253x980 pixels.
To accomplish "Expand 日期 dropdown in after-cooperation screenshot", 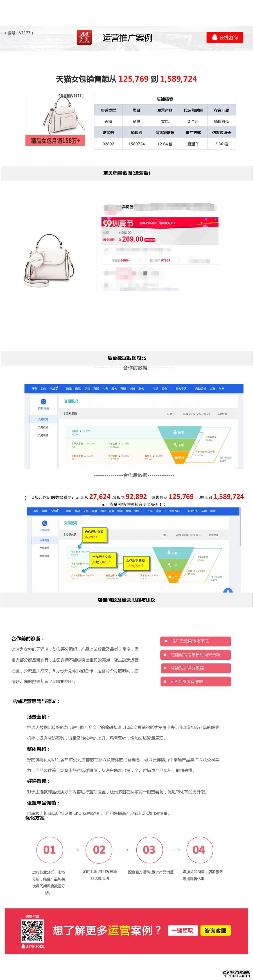I will tap(164, 535).
